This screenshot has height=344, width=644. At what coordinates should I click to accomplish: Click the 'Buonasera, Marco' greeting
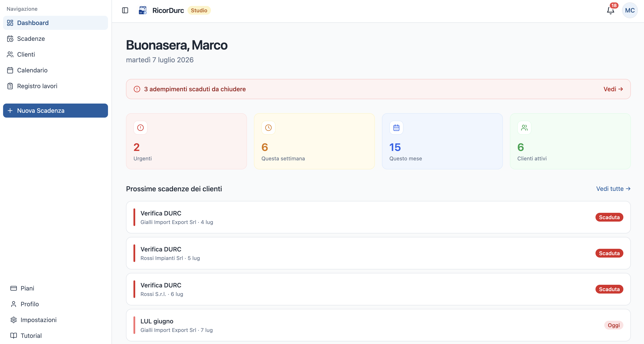pos(177,45)
